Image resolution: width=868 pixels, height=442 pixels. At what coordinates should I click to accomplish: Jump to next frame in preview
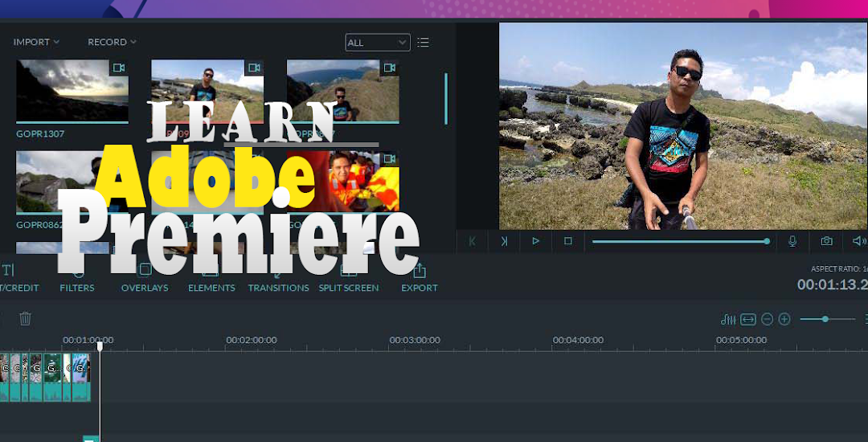pos(504,241)
